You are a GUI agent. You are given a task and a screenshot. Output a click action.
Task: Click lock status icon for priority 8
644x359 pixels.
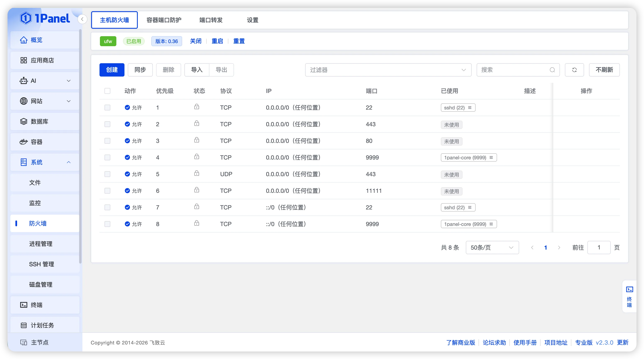(197, 223)
